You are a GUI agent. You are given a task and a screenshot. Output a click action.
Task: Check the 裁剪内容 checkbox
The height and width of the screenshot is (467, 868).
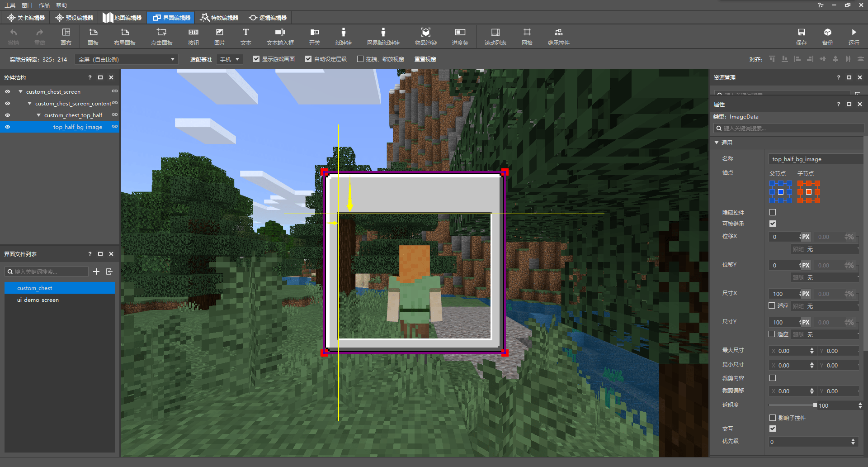click(773, 378)
